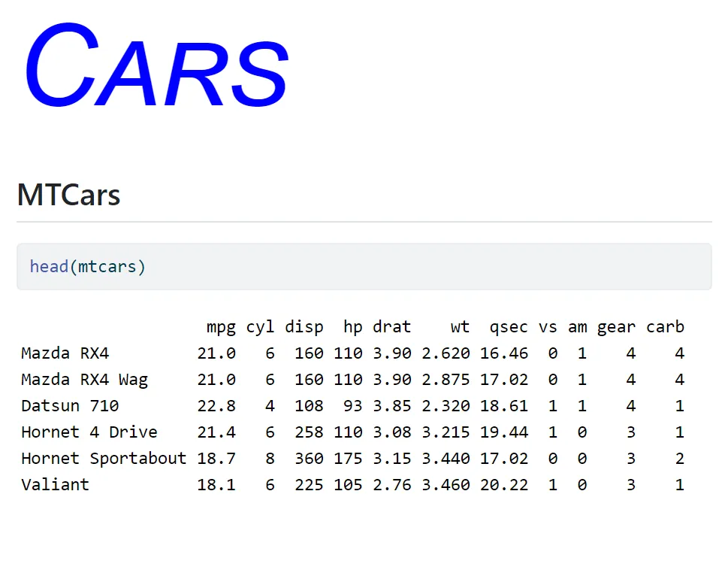Select the Hornet 4 Drive row label

pyautogui.click(x=89, y=432)
